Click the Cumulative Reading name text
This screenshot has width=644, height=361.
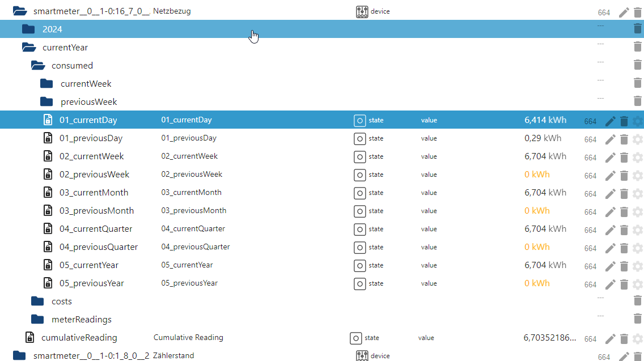point(188,337)
